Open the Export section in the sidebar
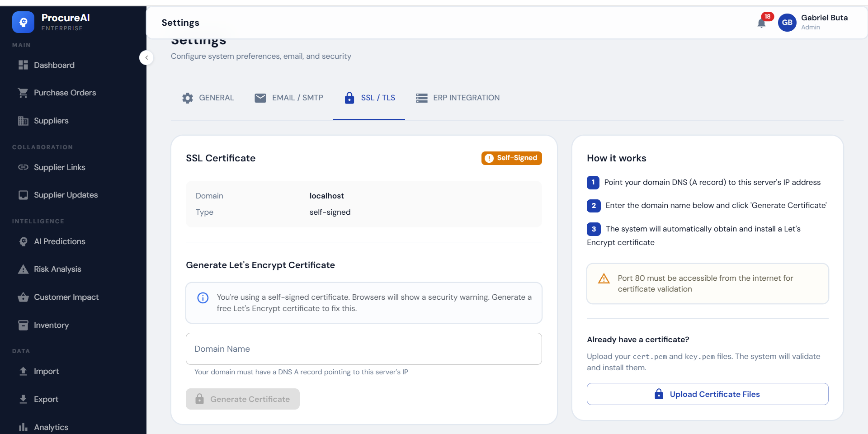Viewport: 868px width, 434px height. click(x=46, y=399)
